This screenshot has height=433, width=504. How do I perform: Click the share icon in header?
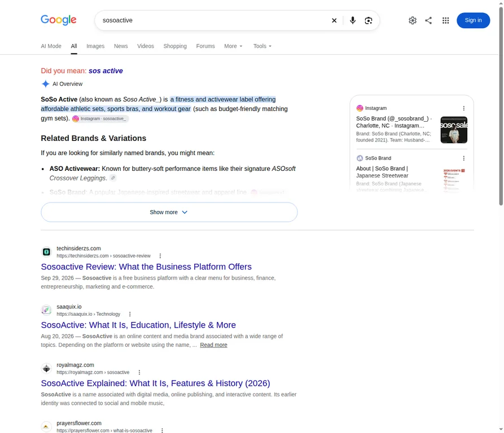428,20
